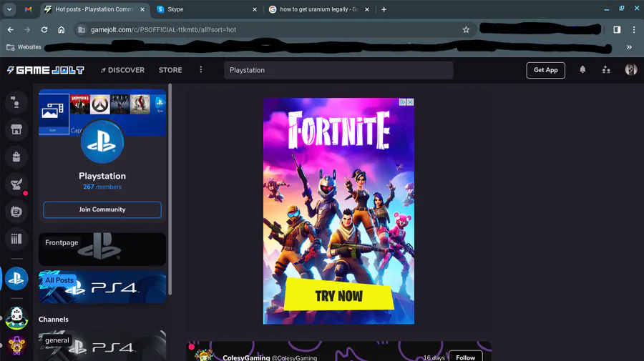644x361 pixels.
Task: Show hidden bookmarks with double chevron
Action: pyautogui.click(x=629, y=47)
